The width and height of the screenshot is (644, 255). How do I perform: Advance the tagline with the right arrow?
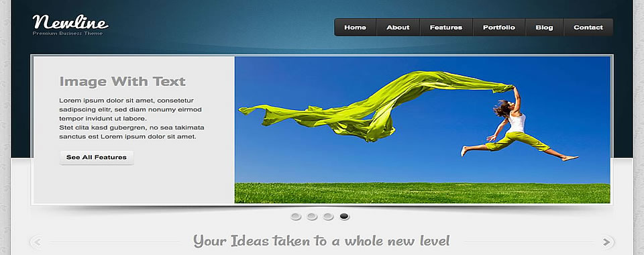click(x=606, y=242)
